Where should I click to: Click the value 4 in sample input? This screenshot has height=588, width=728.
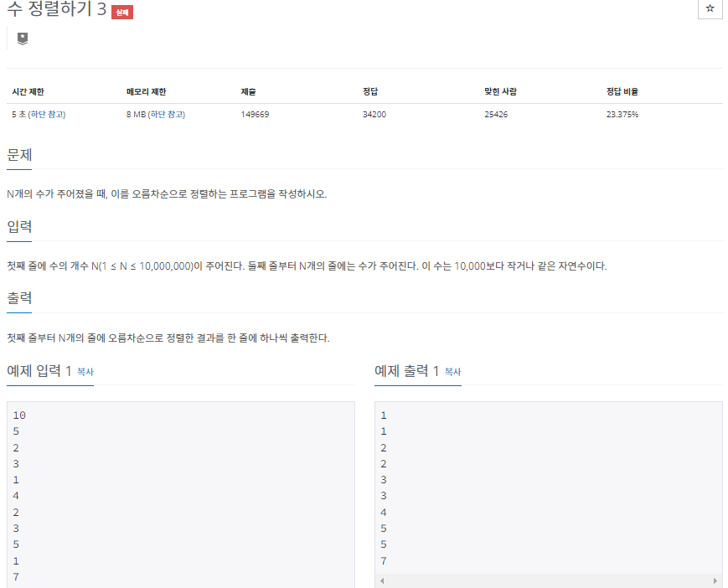[16, 496]
